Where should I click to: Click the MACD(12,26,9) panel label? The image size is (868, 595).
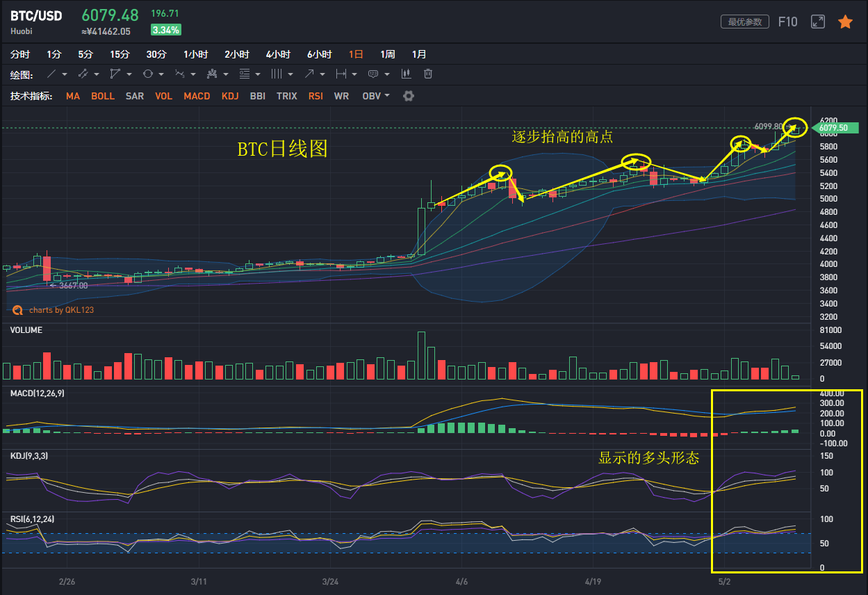point(38,393)
